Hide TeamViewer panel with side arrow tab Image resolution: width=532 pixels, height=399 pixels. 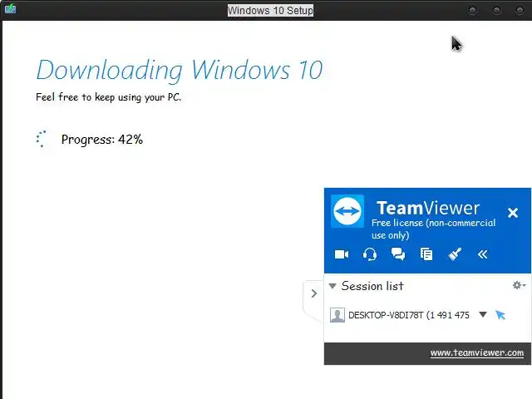313,293
